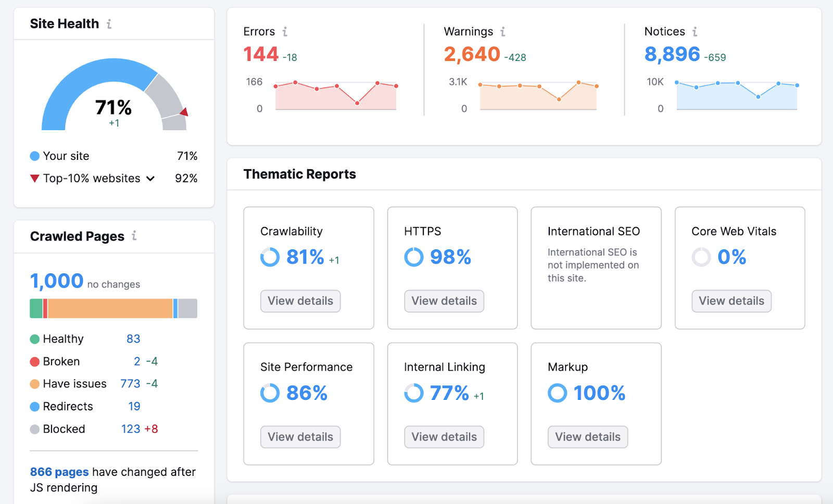Click View details under Crawlability
The height and width of the screenshot is (504, 833).
point(300,301)
